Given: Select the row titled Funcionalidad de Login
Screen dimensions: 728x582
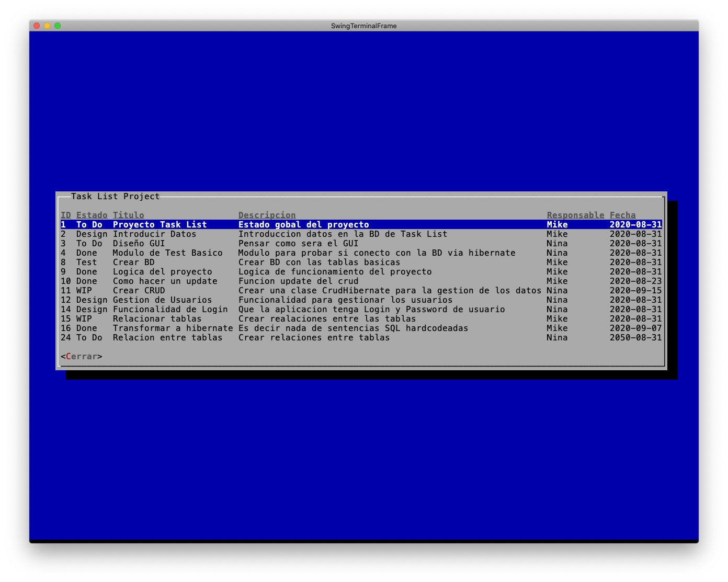Looking at the screenshot, I should (x=361, y=310).
